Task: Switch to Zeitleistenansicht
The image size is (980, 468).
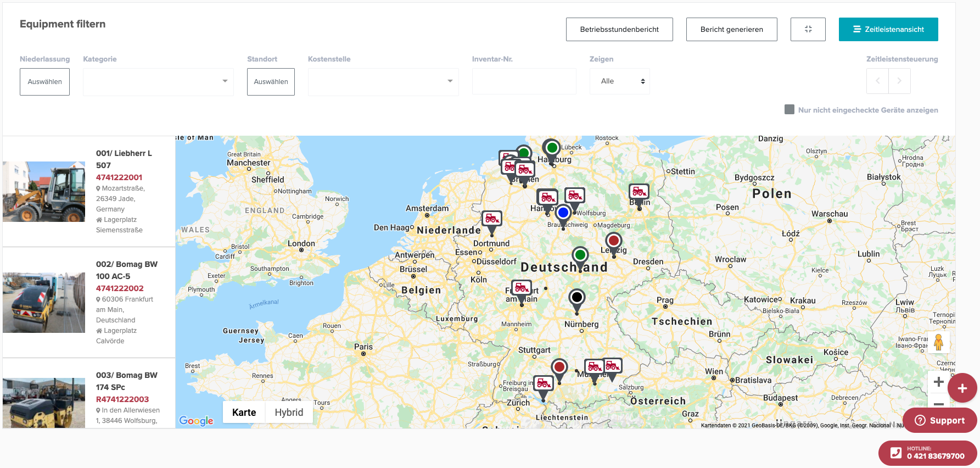Action: 888,29
